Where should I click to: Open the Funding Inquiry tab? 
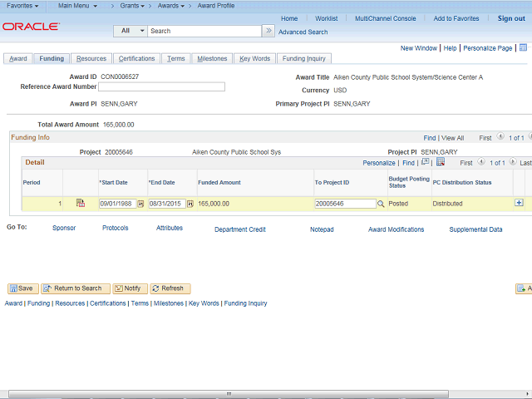pyautogui.click(x=304, y=59)
